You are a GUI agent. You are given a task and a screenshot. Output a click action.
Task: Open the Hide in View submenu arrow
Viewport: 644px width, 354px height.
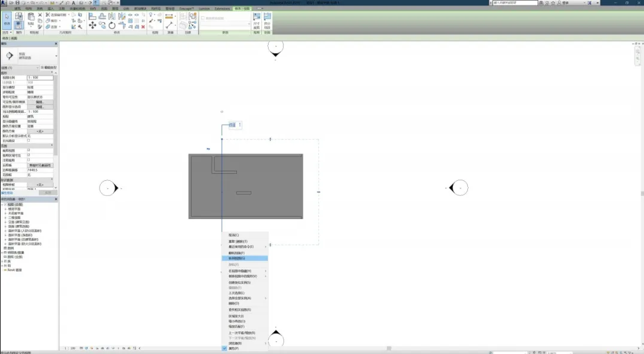pos(266,271)
